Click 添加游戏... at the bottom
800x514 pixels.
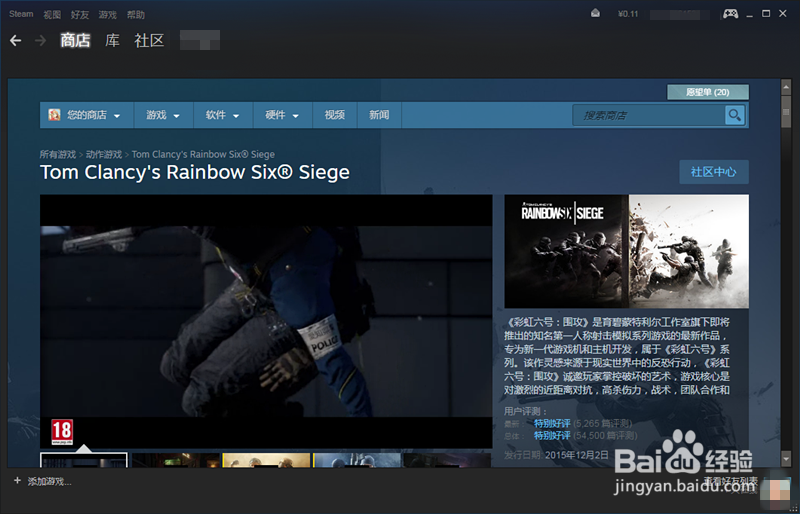click(49, 481)
